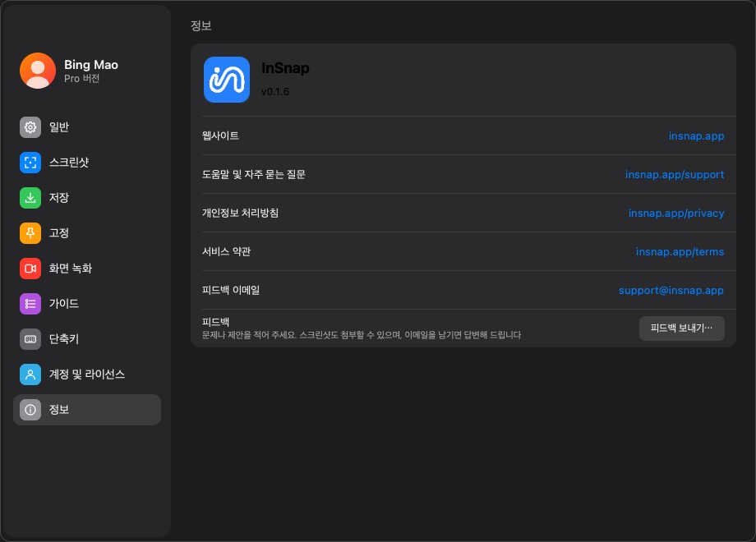The height and width of the screenshot is (542, 756).
Task: Click the 정보 page heading
Action: click(201, 25)
